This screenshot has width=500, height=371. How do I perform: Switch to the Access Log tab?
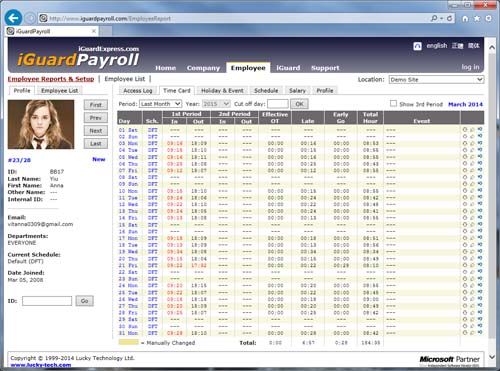[x=138, y=90]
